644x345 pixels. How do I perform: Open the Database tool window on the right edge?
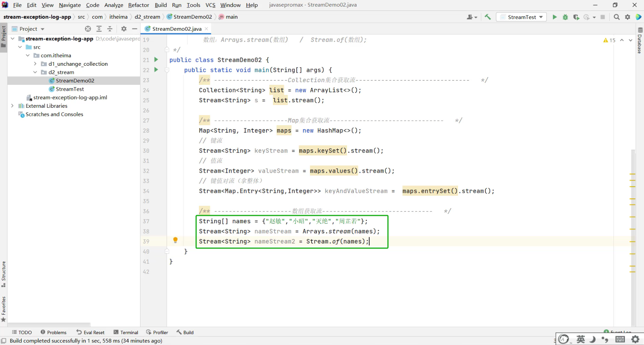(x=640, y=40)
